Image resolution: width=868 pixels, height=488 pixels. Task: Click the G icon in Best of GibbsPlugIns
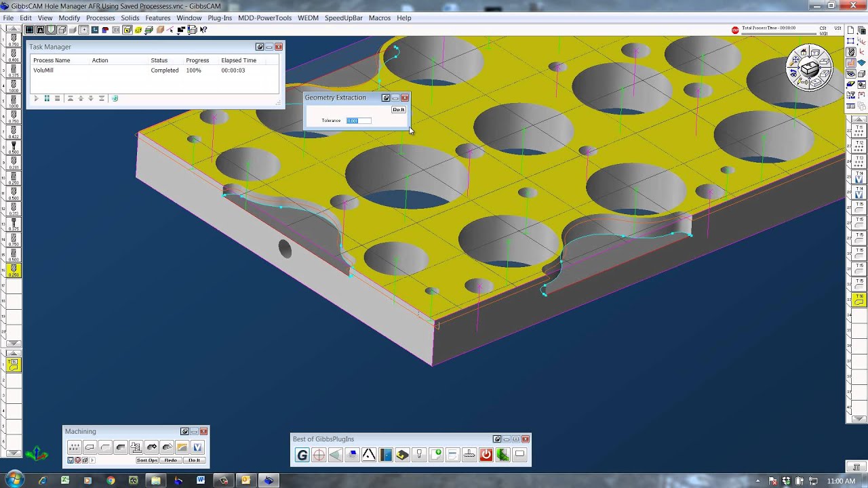[302, 455]
